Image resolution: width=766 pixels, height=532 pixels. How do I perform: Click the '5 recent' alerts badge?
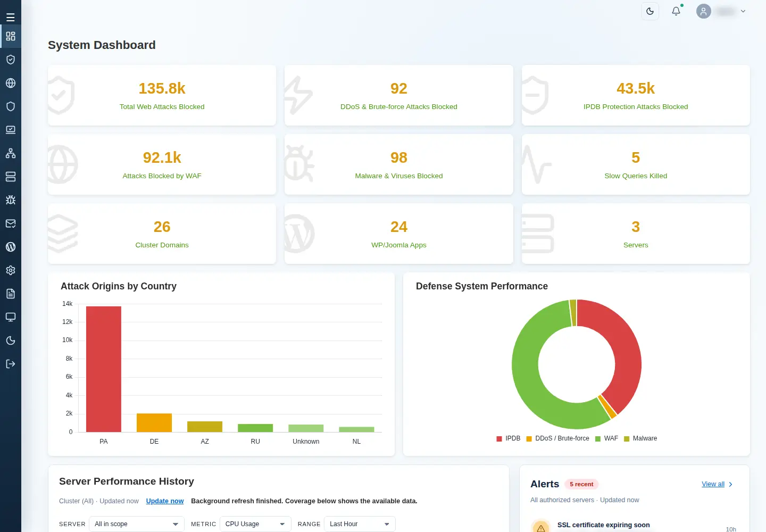(x=581, y=484)
